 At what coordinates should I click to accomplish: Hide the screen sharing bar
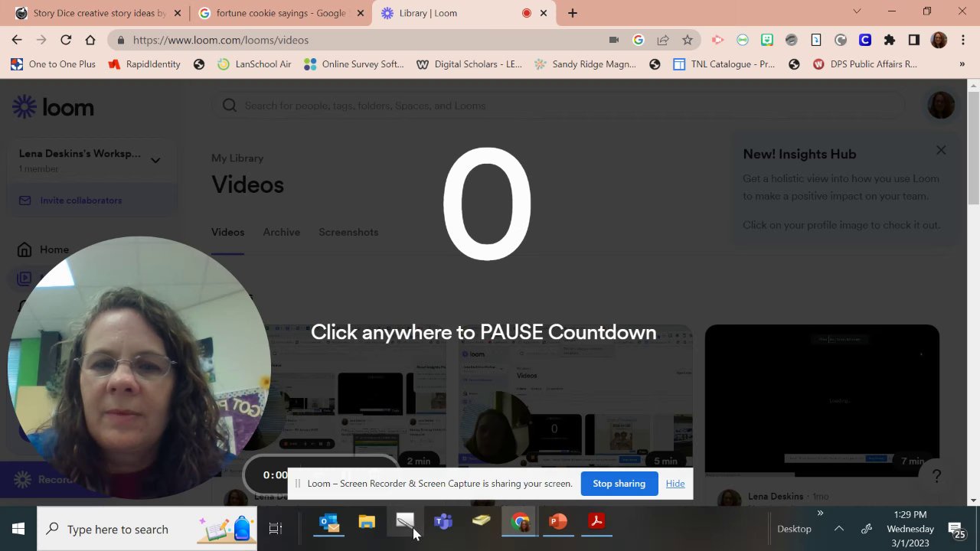(675, 484)
